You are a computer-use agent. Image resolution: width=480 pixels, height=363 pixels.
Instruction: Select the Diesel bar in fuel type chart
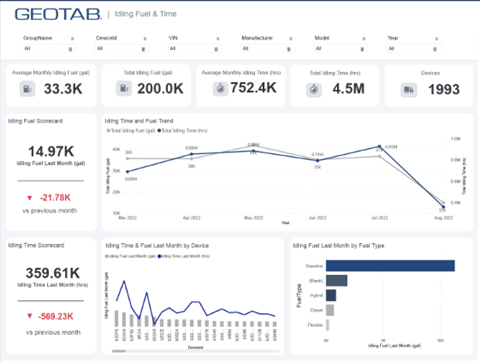(x=330, y=310)
